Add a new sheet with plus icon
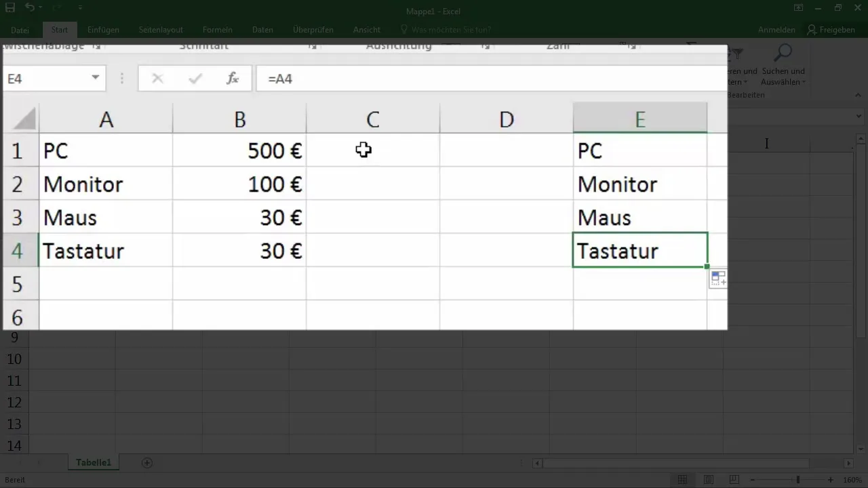Viewport: 868px width, 488px height. (147, 463)
